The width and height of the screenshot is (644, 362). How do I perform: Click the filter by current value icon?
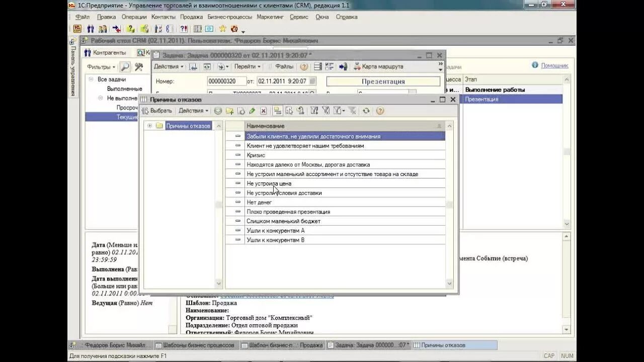click(326, 111)
